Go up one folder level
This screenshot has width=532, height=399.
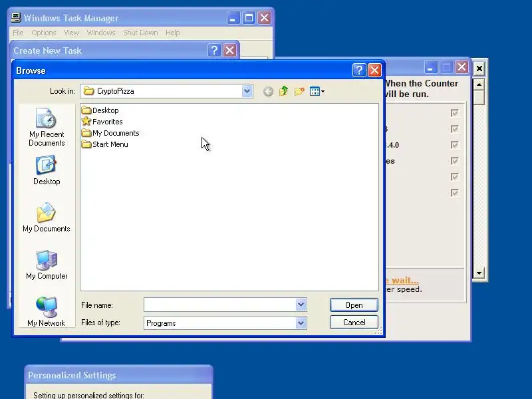pyautogui.click(x=284, y=91)
